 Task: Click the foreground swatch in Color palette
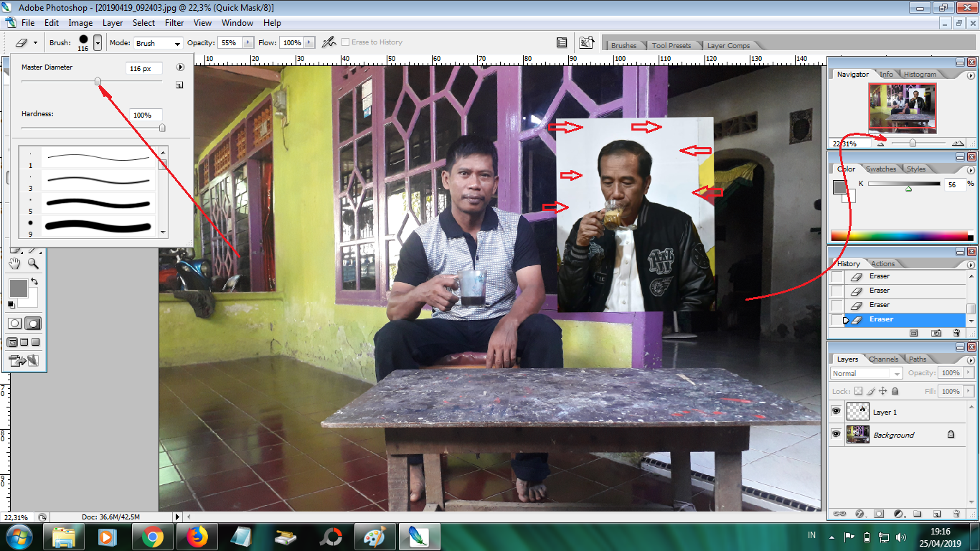[839, 187]
